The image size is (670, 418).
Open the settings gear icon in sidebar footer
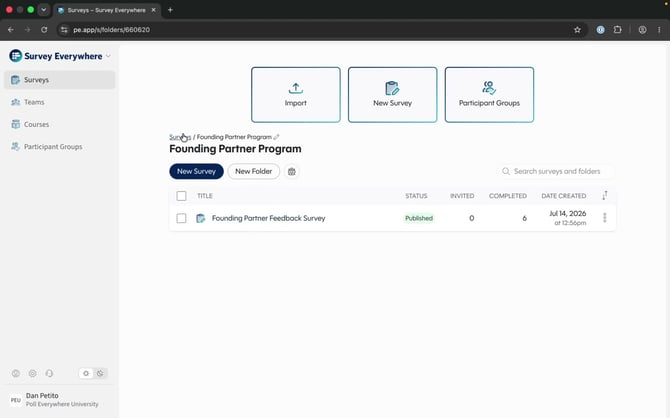point(32,373)
